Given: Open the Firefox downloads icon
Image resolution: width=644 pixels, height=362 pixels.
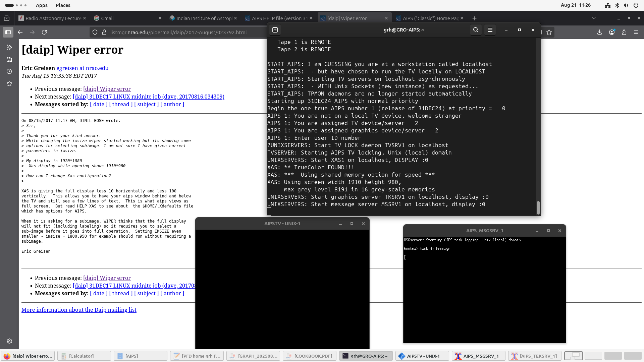Looking at the screenshot, I should point(599,32).
